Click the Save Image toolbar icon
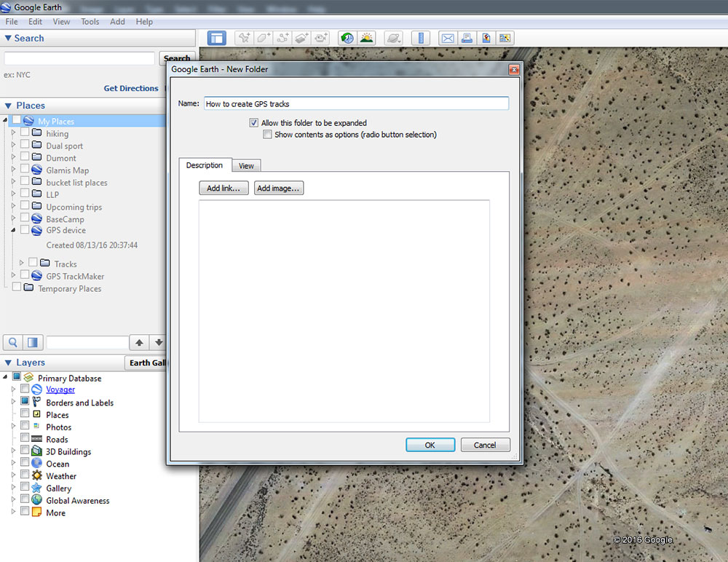 click(x=486, y=38)
